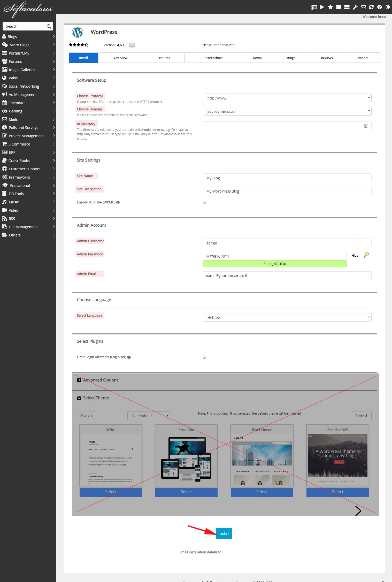This screenshot has height=582, width=392.
Task: Click the golden key password generator icon
Action: pyautogui.click(x=366, y=255)
